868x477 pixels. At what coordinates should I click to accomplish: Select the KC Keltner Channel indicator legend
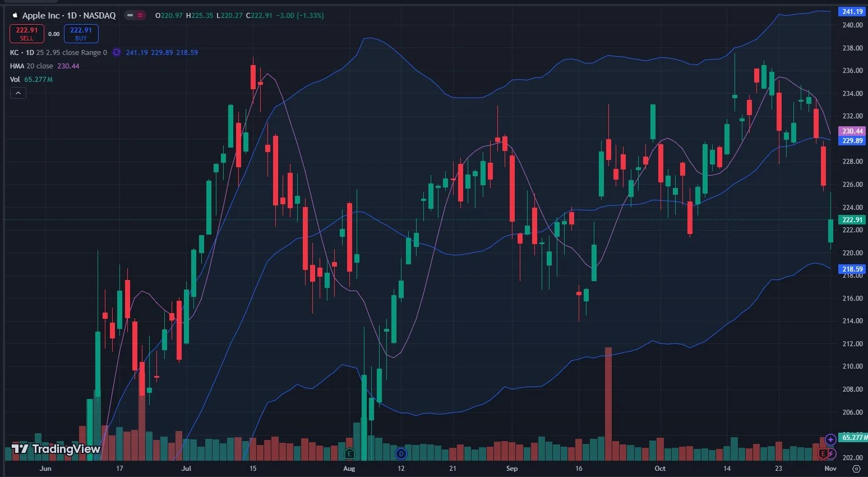[58, 52]
